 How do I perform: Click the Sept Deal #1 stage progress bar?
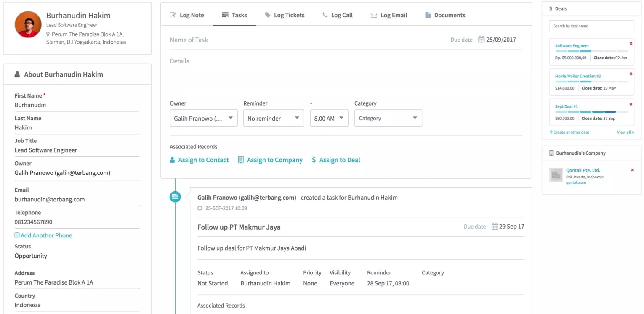pyautogui.click(x=591, y=112)
